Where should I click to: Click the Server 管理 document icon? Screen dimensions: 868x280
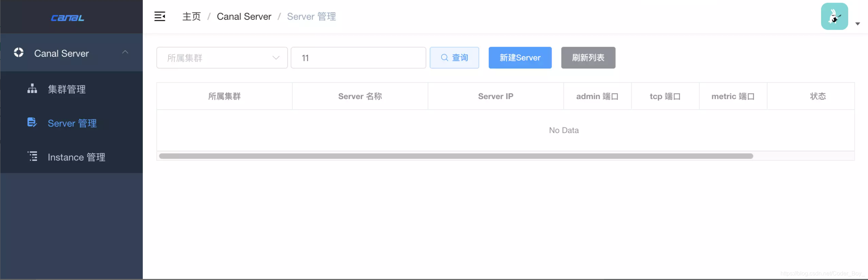[32, 122]
